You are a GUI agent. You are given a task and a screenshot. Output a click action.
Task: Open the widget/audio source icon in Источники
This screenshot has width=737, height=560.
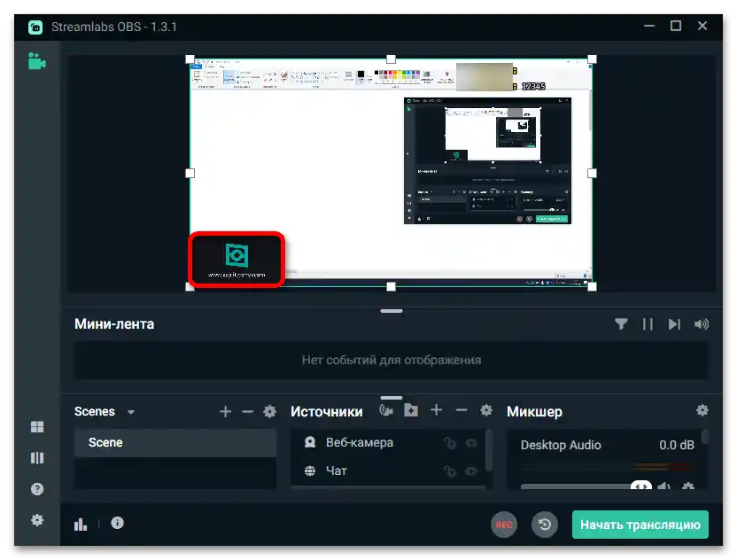tap(386, 410)
